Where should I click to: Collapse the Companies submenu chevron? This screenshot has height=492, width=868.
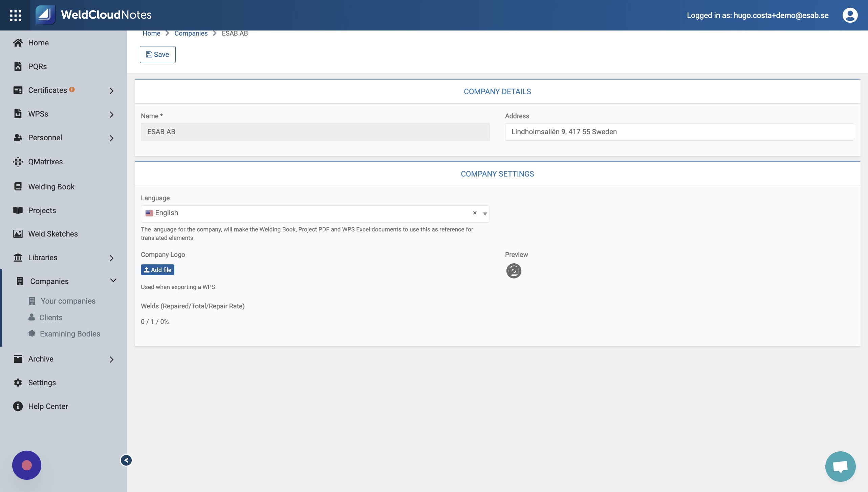point(113,281)
